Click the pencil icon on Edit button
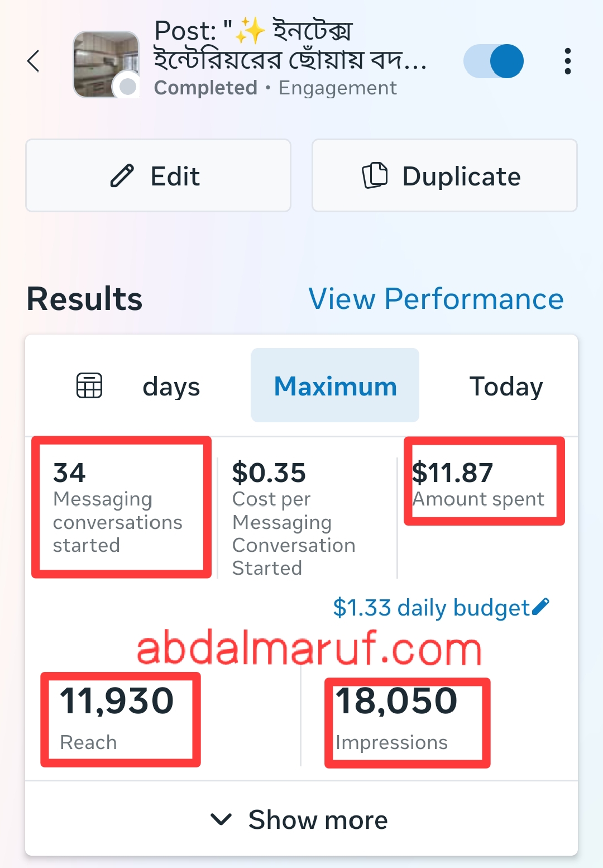 [122, 176]
